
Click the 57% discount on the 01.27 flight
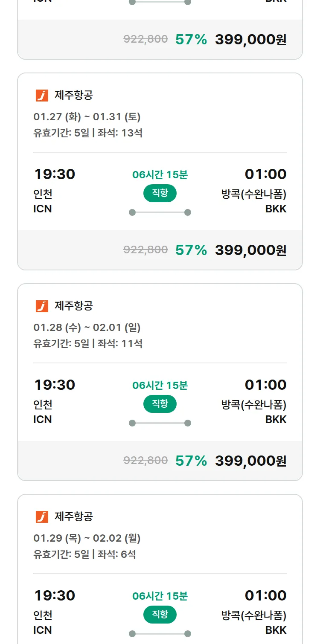[x=191, y=250]
